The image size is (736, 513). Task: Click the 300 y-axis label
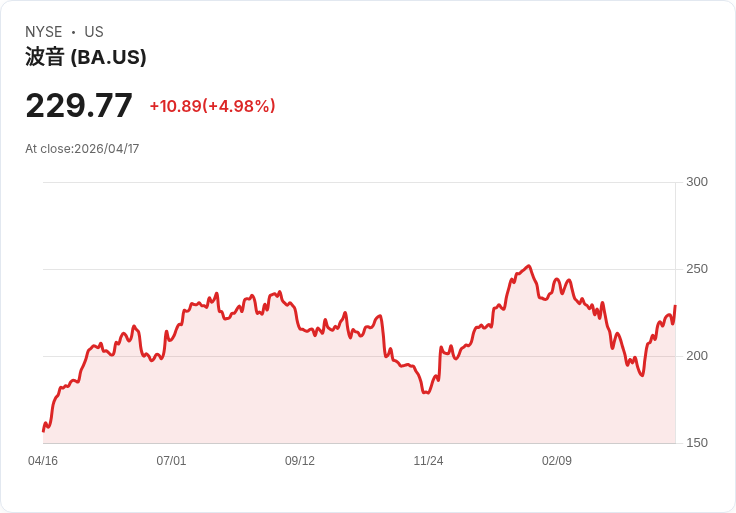(x=697, y=182)
